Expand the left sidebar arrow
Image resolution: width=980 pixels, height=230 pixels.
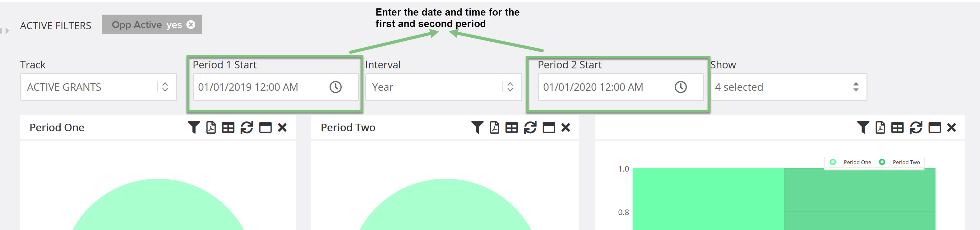point(7,31)
